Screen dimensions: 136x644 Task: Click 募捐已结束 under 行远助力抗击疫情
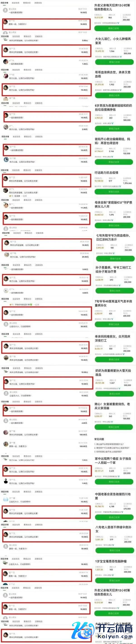pos(114,192)
